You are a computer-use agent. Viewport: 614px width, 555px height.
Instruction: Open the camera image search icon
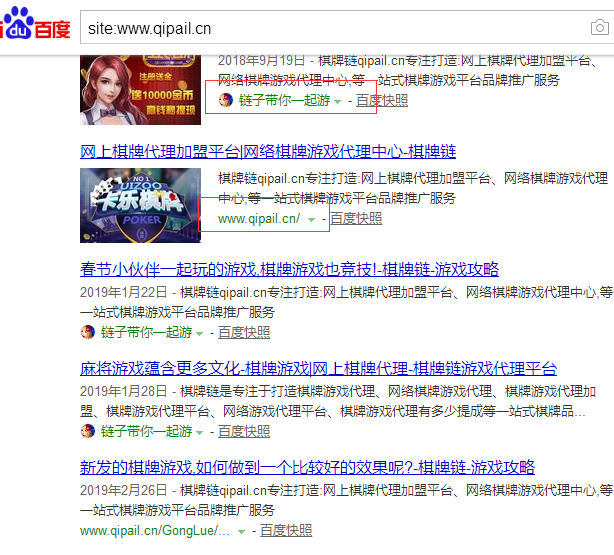[600, 27]
